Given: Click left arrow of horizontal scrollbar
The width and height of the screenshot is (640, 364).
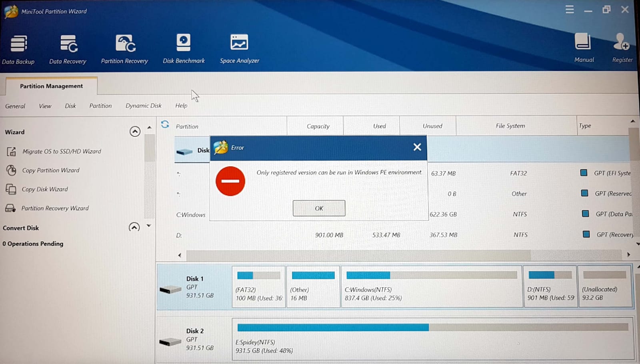Looking at the screenshot, I should [x=180, y=255].
